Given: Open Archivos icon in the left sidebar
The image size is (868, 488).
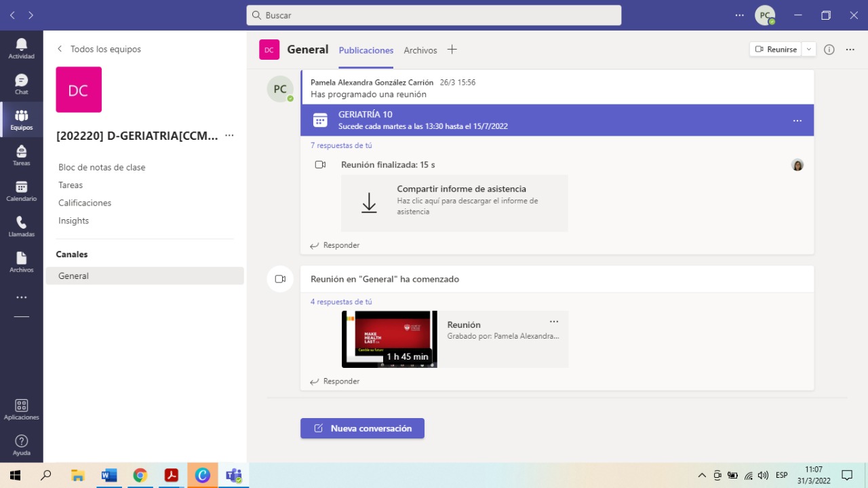Looking at the screenshot, I should 21,262.
